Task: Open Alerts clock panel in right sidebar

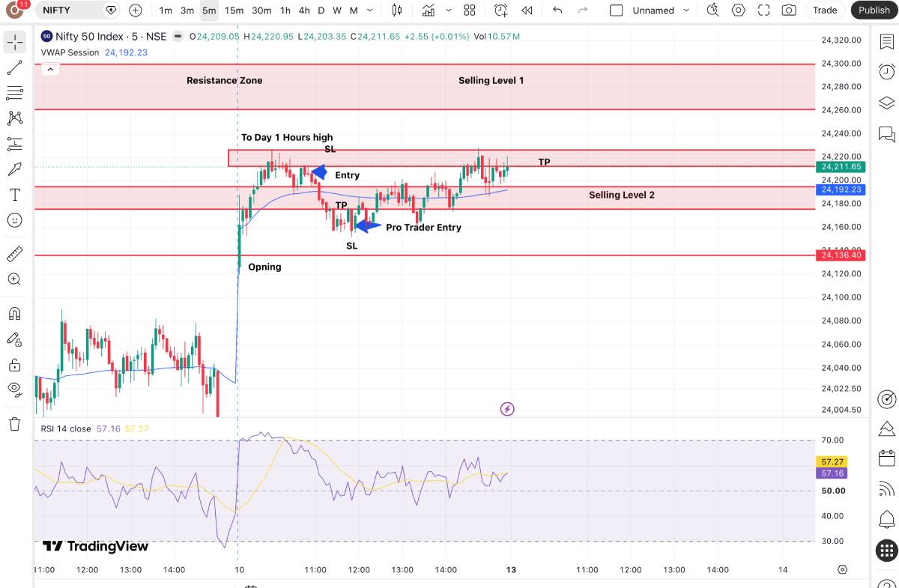Action: click(x=887, y=71)
